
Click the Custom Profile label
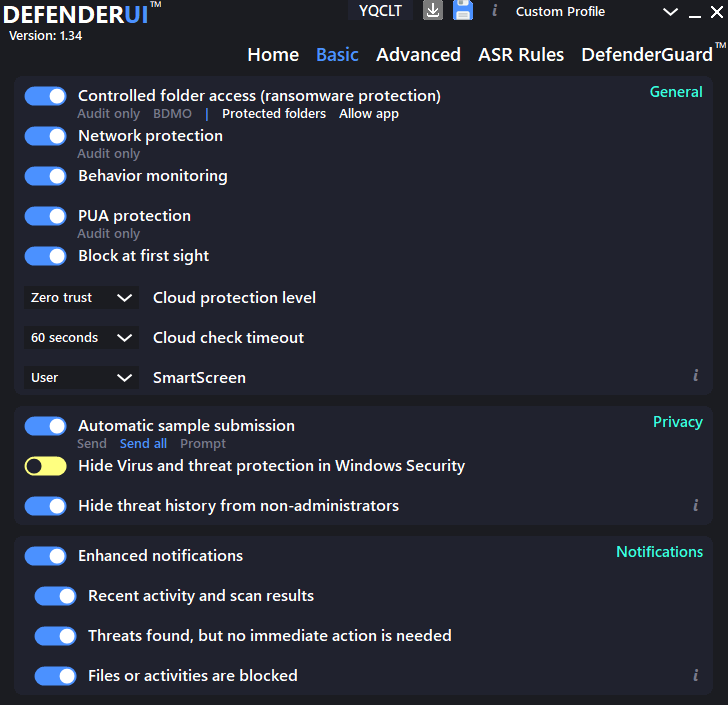pos(560,12)
